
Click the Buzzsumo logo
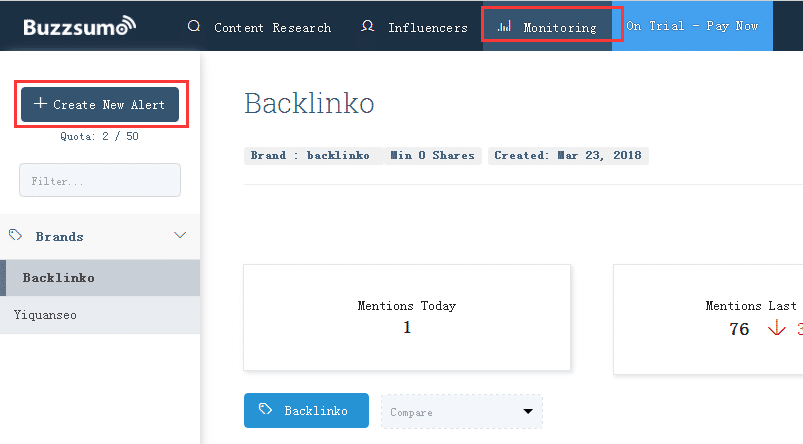pos(79,26)
